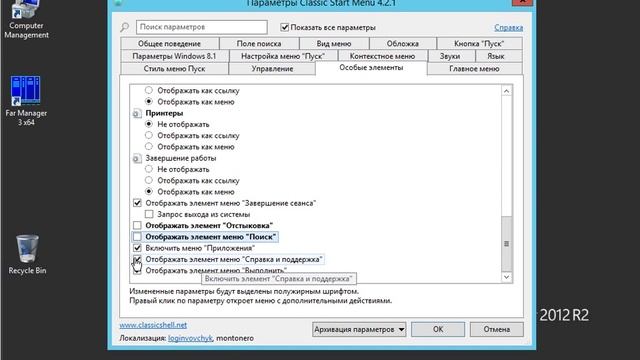640x360 pixels.
Task: Select Отображать как меню under Завершение работы
Action: 149,191
